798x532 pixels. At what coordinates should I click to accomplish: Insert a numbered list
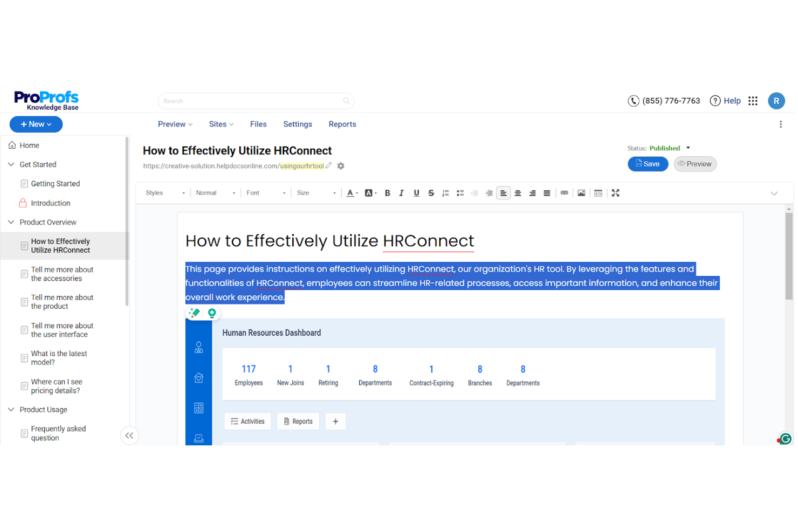coord(445,192)
